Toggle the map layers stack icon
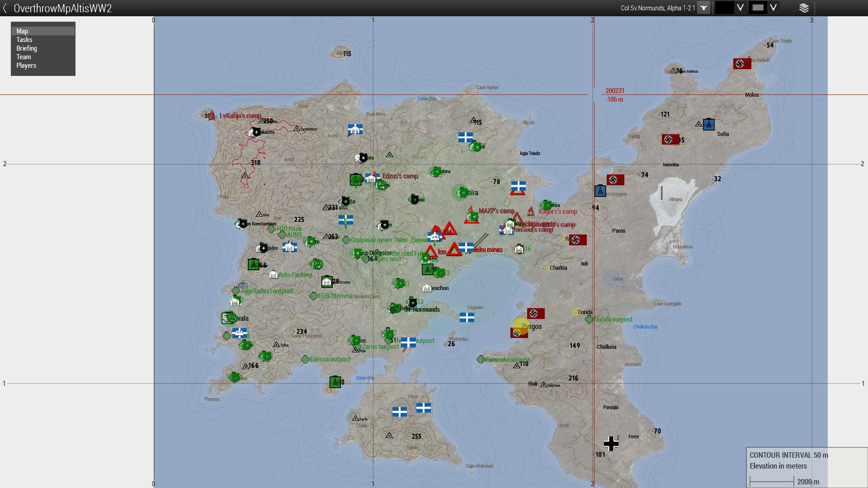 [804, 8]
